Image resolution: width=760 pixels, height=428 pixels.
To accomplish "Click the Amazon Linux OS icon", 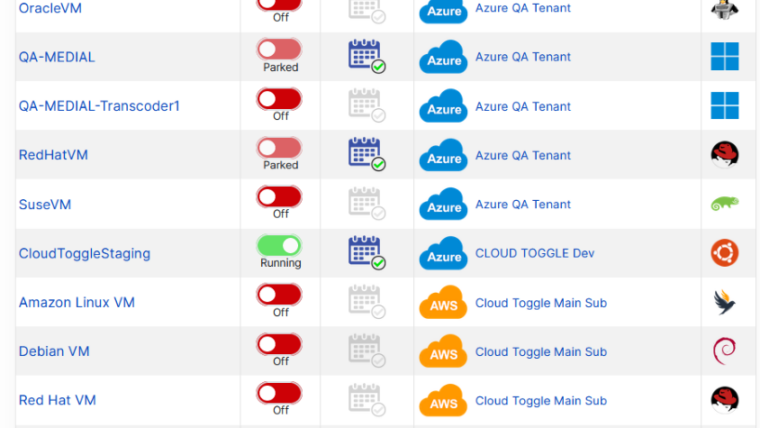I will coord(724,302).
